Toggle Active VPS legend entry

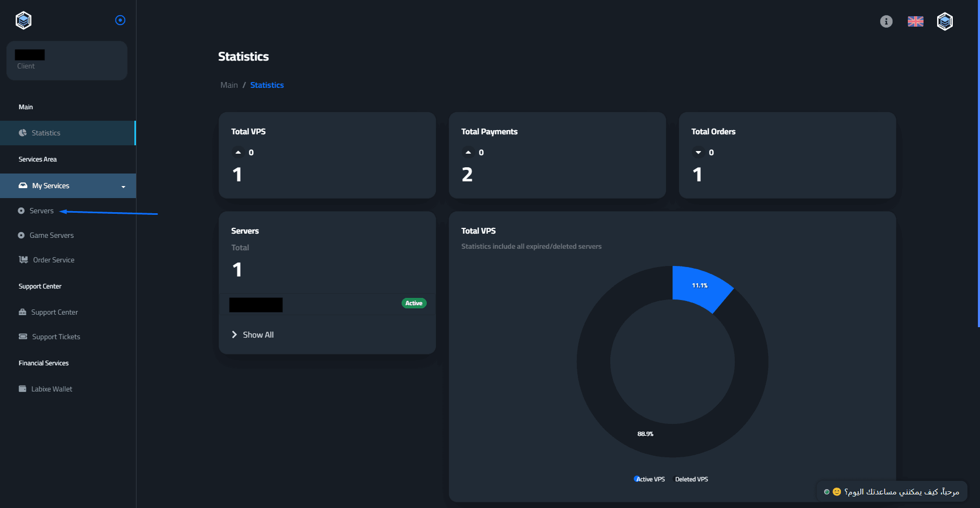(649, 479)
